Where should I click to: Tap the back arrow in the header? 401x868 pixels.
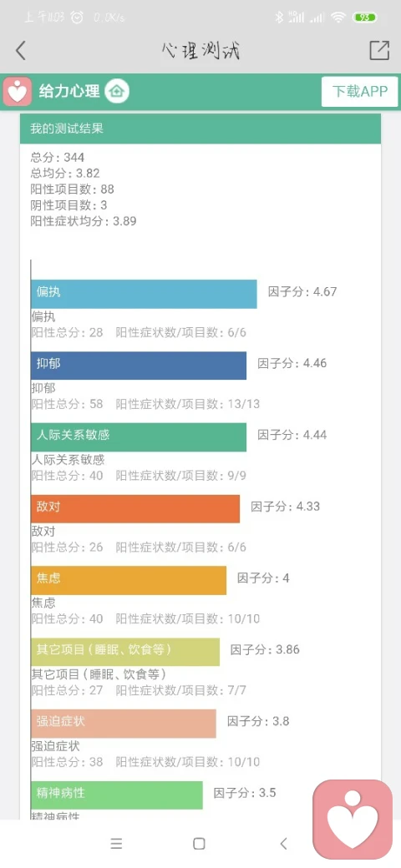click(21, 50)
